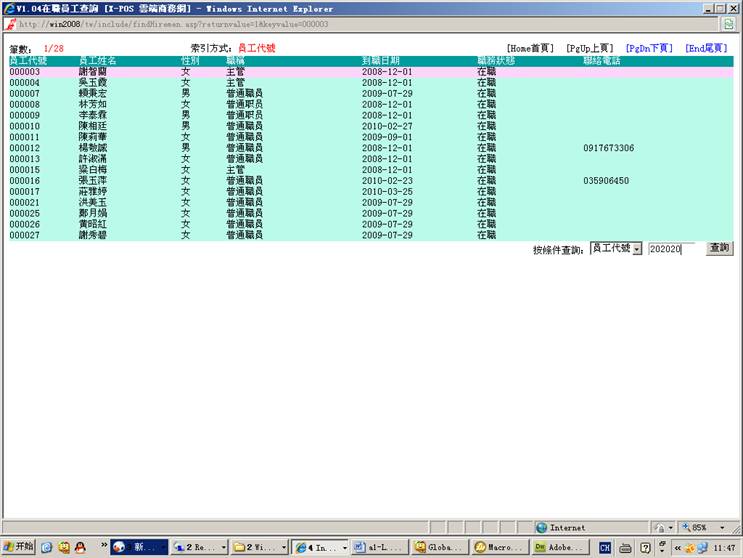Open the Macro taskbar application
743x558 pixels.
(499, 547)
